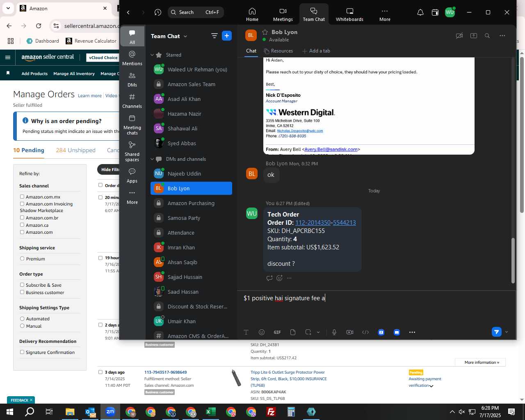The image size is (525, 420).
Task: Insert a code snippet icon
Action: pos(365,332)
